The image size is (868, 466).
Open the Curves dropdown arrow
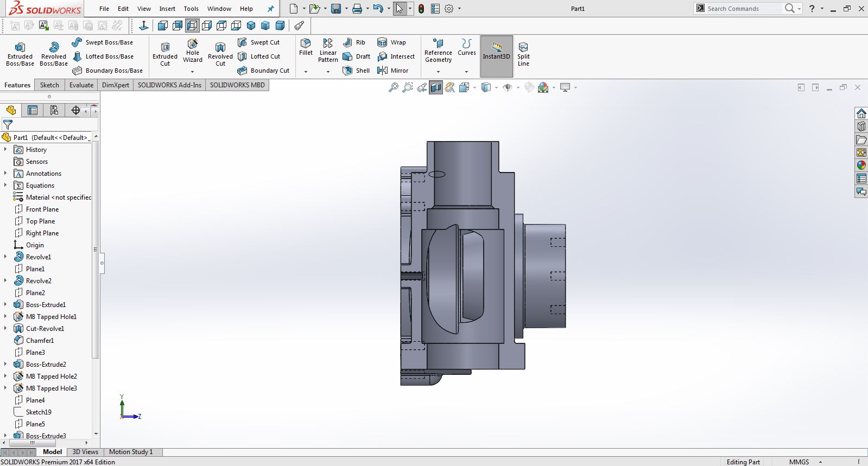[466, 72]
